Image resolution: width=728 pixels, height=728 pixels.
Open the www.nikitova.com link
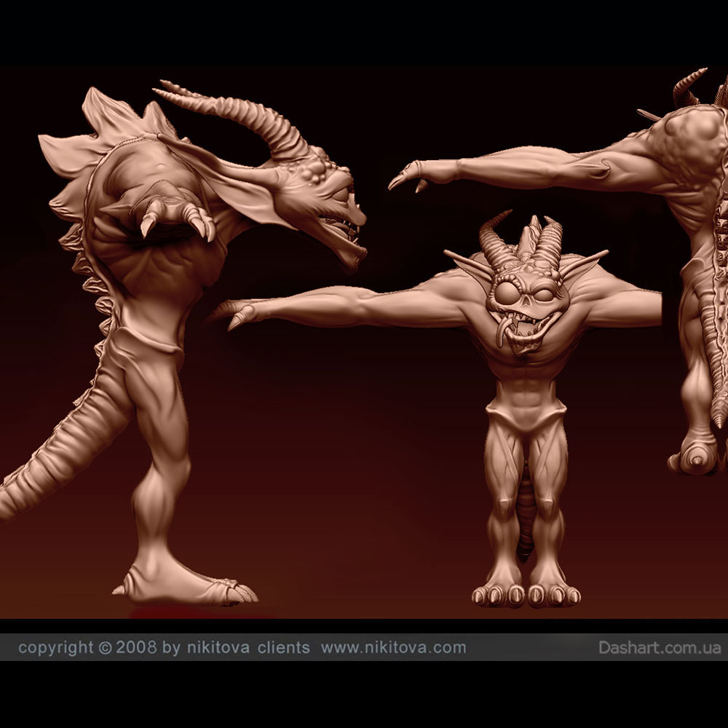coord(393,647)
